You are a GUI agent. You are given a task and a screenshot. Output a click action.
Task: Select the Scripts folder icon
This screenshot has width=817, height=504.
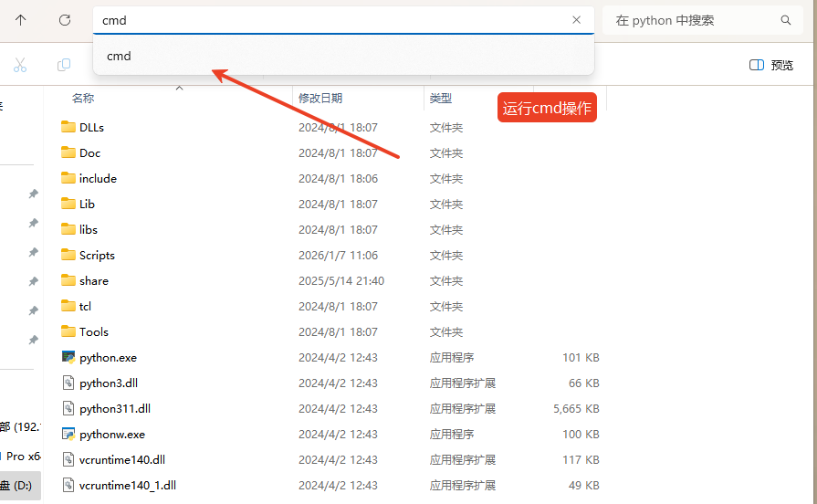[x=68, y=255]
